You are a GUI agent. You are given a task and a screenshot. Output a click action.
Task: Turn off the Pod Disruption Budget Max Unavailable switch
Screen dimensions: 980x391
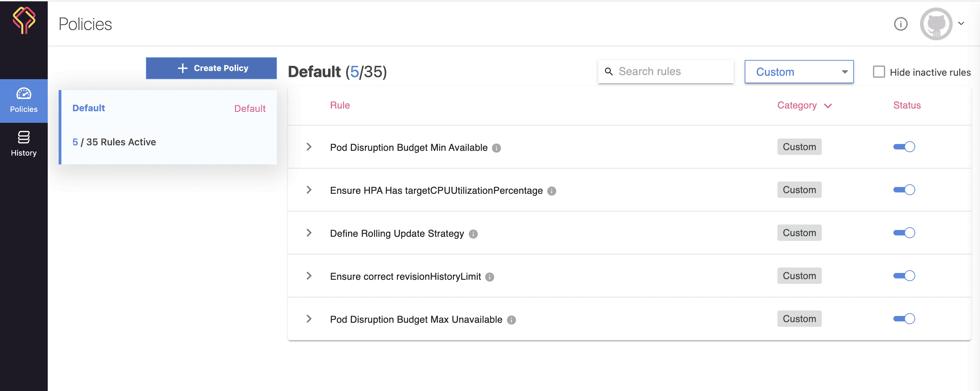click(904, 319)
